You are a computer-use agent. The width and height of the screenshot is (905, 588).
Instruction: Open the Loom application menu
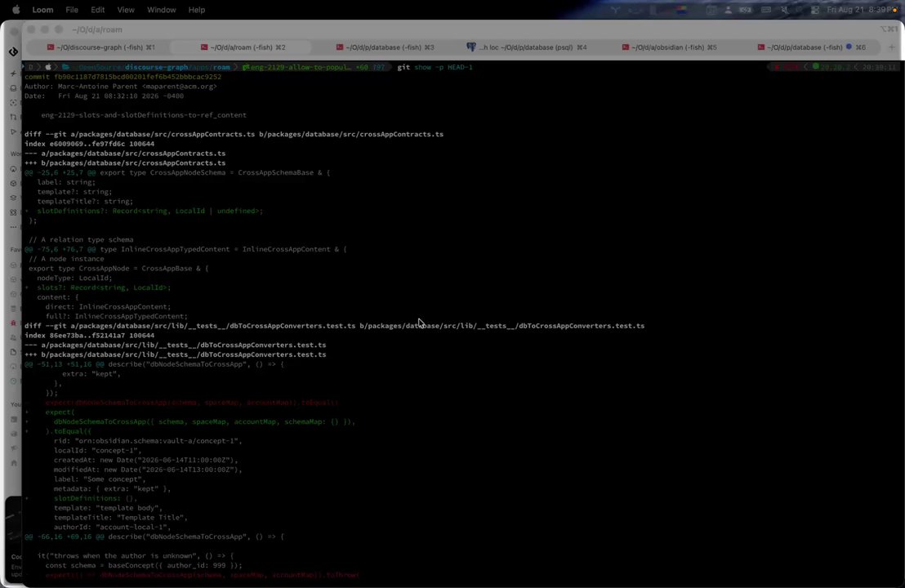(42, 10)
